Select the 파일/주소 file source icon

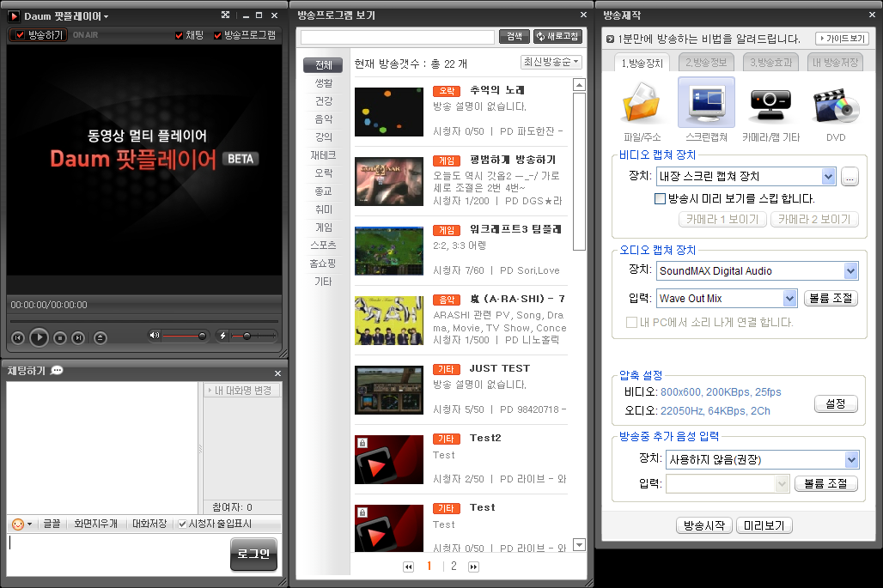point(642,104)
